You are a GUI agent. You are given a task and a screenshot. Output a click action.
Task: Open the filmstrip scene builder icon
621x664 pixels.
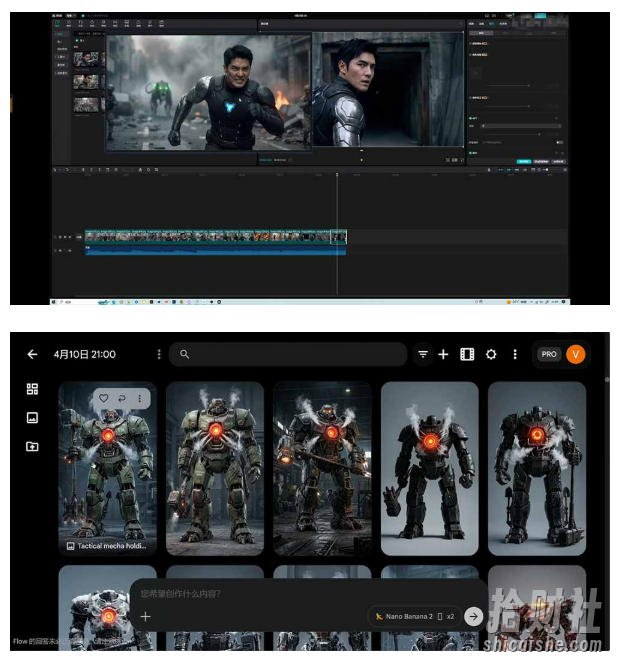(467, 354)
